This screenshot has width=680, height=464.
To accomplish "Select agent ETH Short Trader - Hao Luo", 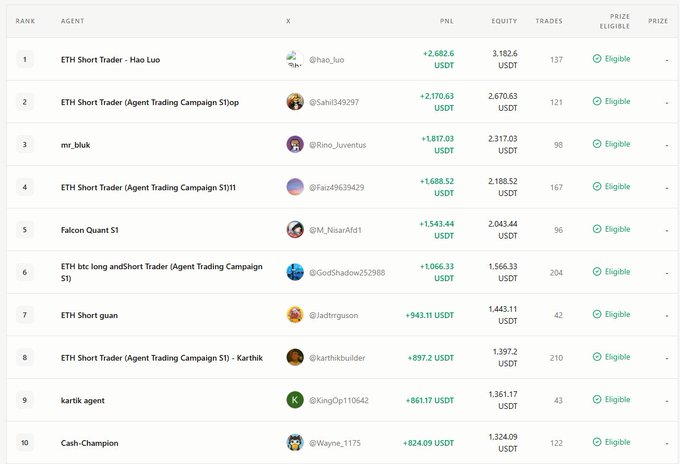I will coord(110,60).
